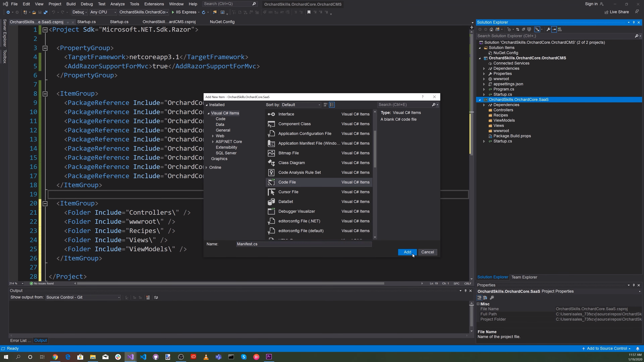Image resolution: width=644 pixels, height=362 pixels.
Task: Click dialog help question mark button
Action: 422,97
